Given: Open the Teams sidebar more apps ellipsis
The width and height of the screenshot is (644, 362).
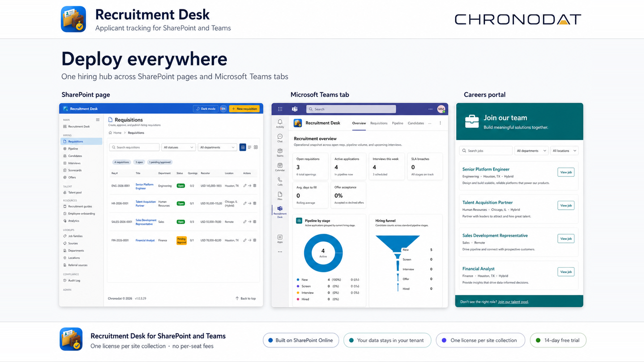Looking at the screenshot, I should coord(280,252).
